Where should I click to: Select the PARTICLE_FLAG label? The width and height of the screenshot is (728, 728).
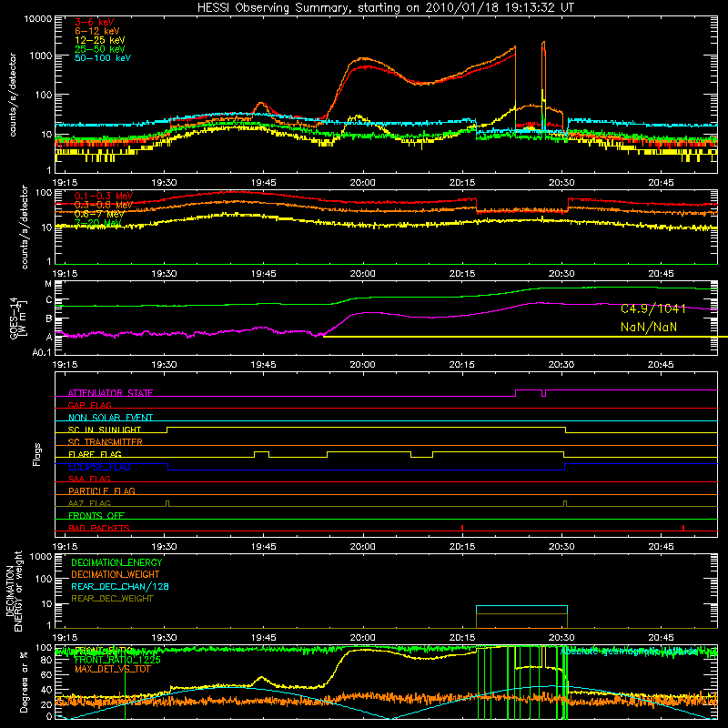click(102, 490)
